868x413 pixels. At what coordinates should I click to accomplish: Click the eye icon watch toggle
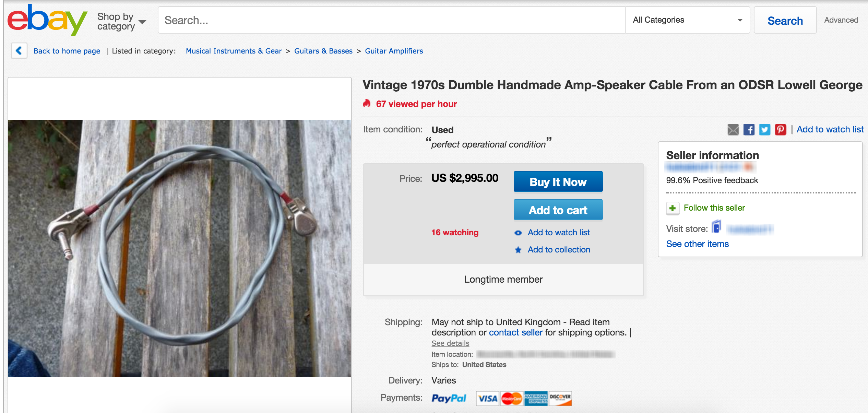pos(518,233)
